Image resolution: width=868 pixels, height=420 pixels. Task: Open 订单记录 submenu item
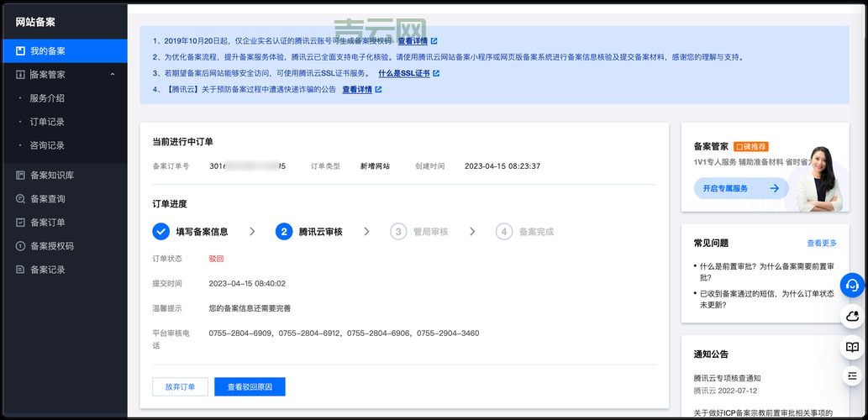[47, 122]
